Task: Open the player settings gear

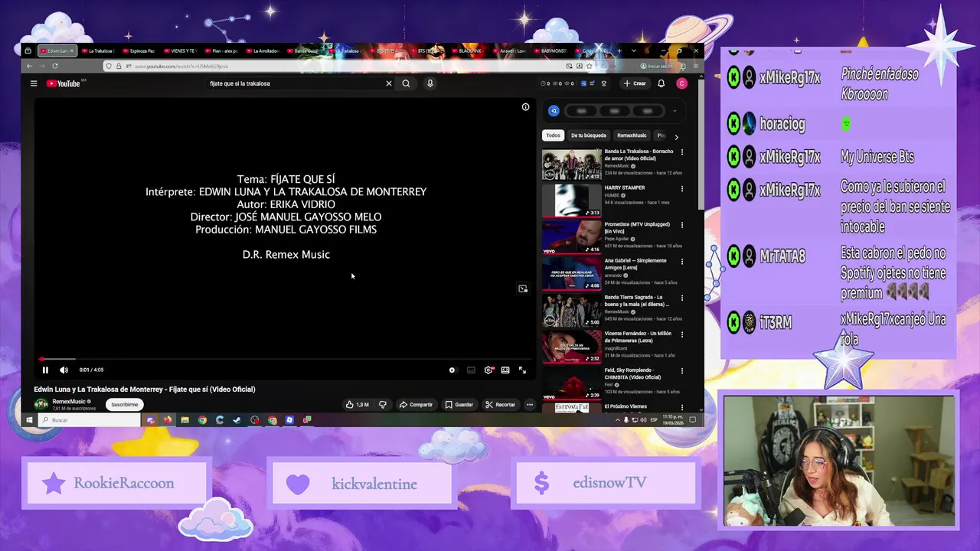Action: coord(488,370)
